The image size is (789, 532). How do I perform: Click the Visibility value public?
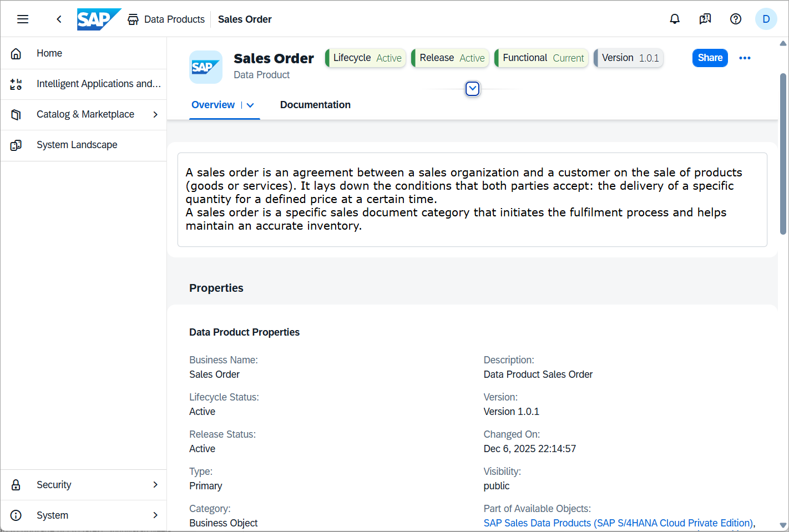point(497,486)
